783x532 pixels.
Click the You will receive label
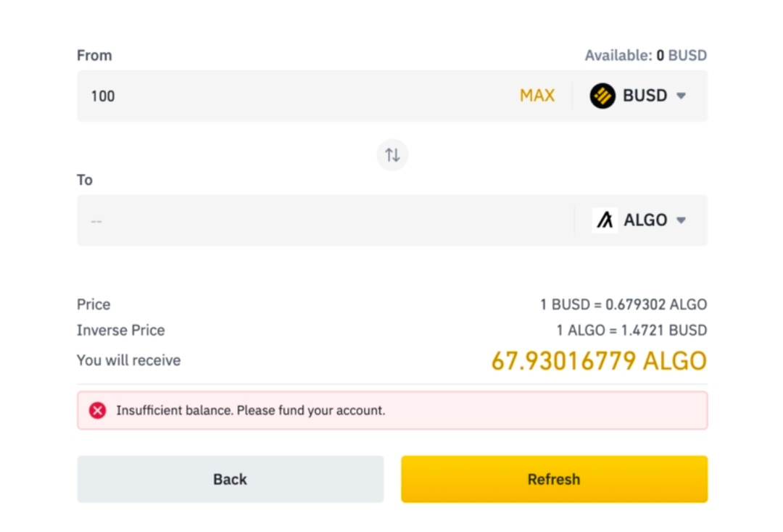[129, 360]
